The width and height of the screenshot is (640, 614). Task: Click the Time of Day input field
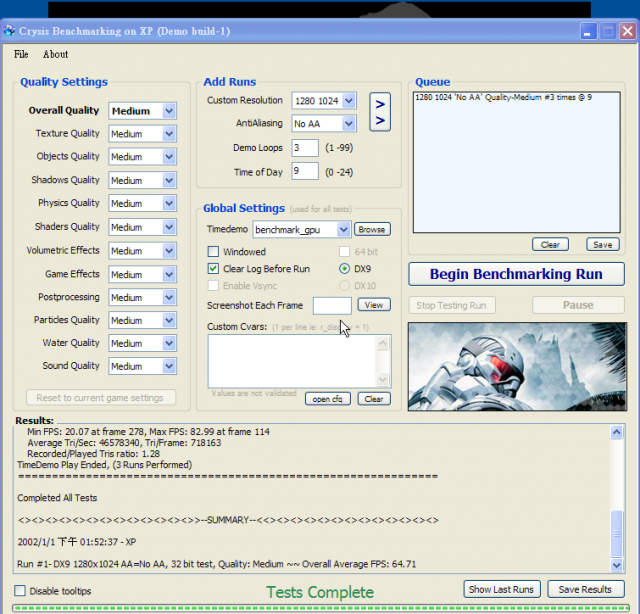point(305,171)
